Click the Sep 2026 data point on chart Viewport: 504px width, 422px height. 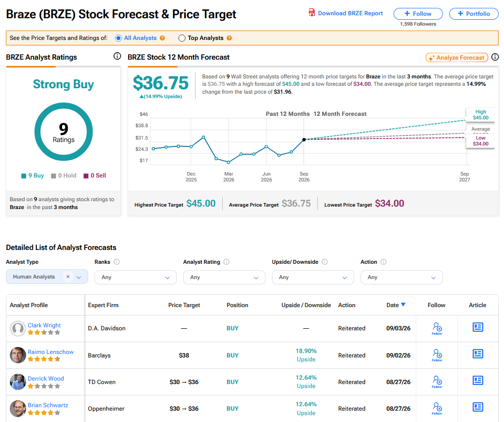(x=304, y=140)
